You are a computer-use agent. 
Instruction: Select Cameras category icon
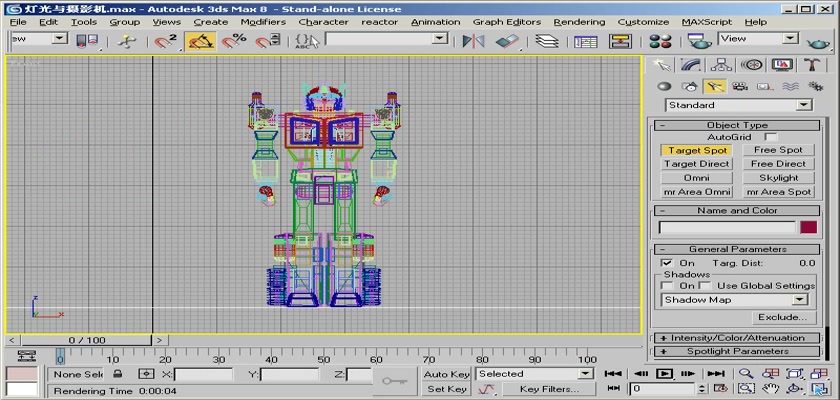[x=740, y=86]
